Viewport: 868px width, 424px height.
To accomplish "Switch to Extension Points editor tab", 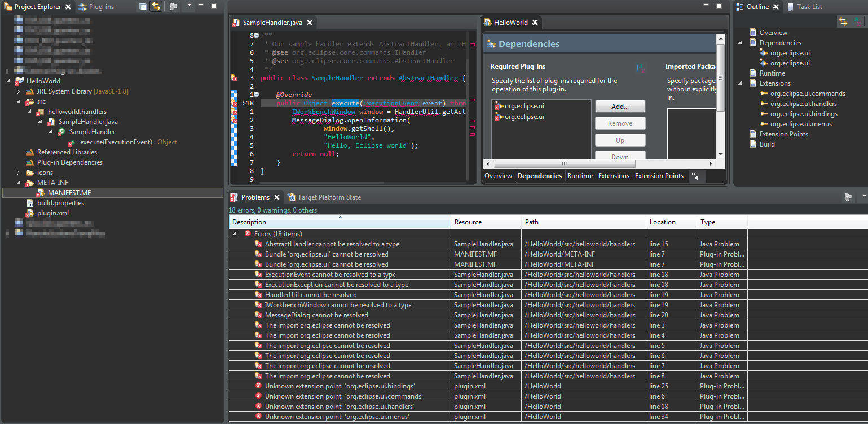I will tap(659, 176).
